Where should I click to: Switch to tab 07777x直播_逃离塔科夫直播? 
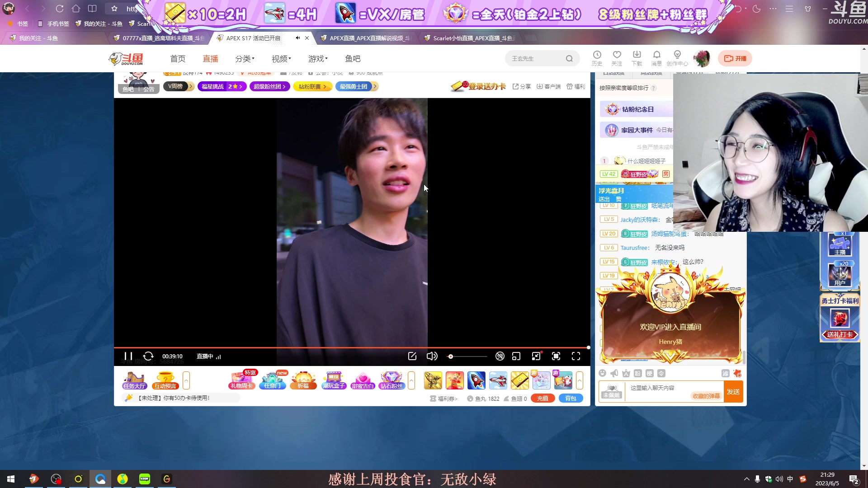pyautogui.click(x=159, y=38)
